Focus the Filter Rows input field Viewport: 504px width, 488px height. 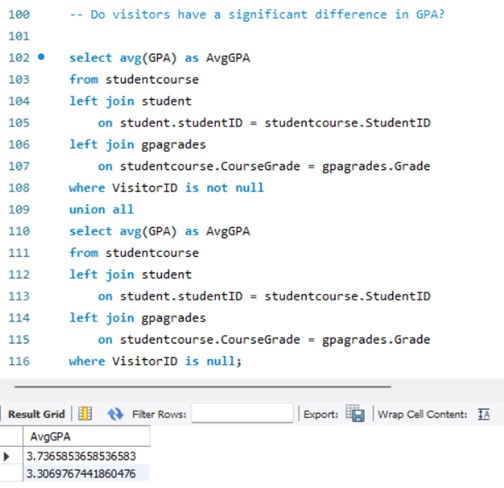click(x=242, y=413)
